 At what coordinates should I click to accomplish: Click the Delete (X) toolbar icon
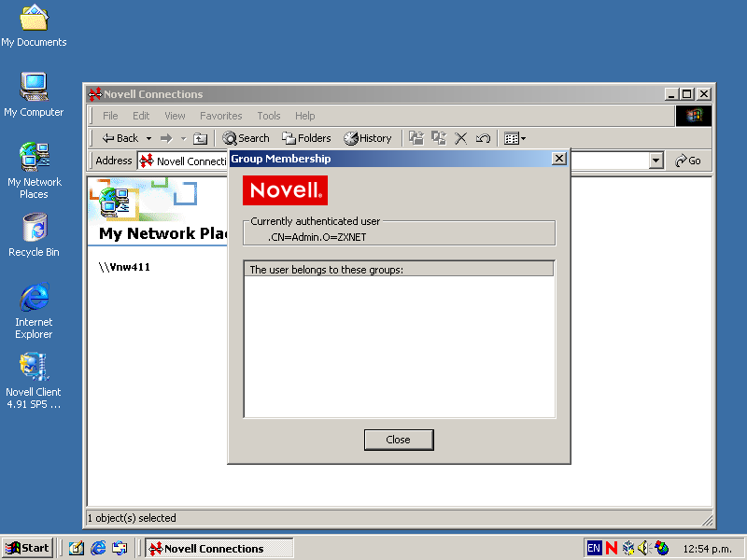[460, 138]
